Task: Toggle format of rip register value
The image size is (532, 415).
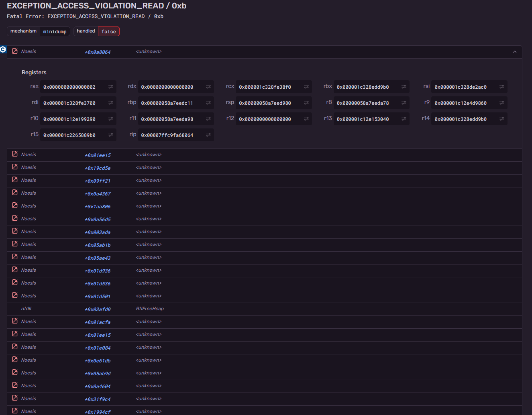Action: point(208,135)
